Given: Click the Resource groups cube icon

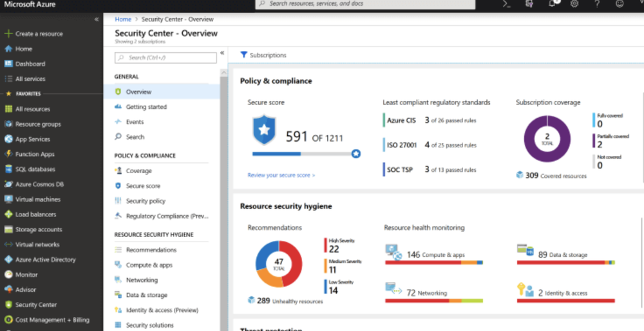Looking at the screenshot, I should pos(8,124).
